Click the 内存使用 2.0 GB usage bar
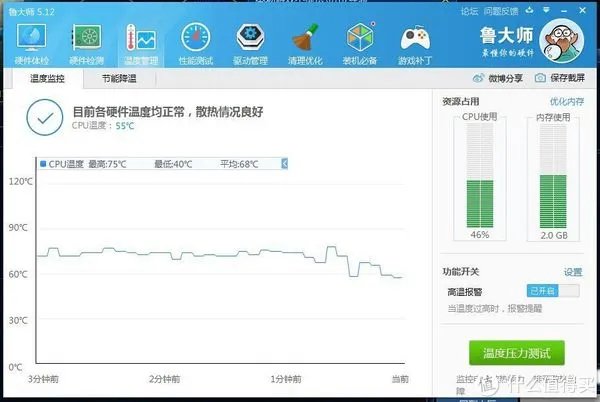The height and width of the screenshot is (402, 600). coord(553,176)
